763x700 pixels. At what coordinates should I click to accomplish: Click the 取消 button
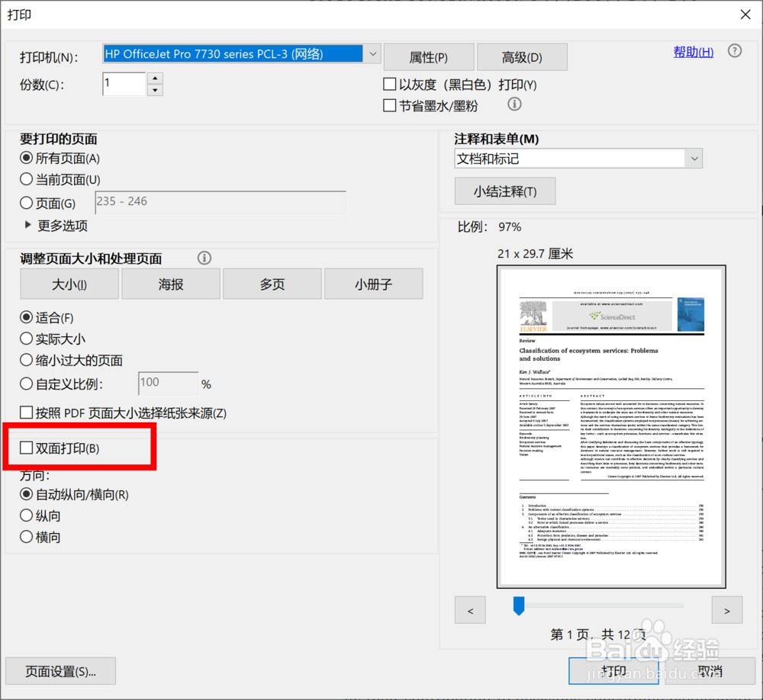(x=710, y=671)
